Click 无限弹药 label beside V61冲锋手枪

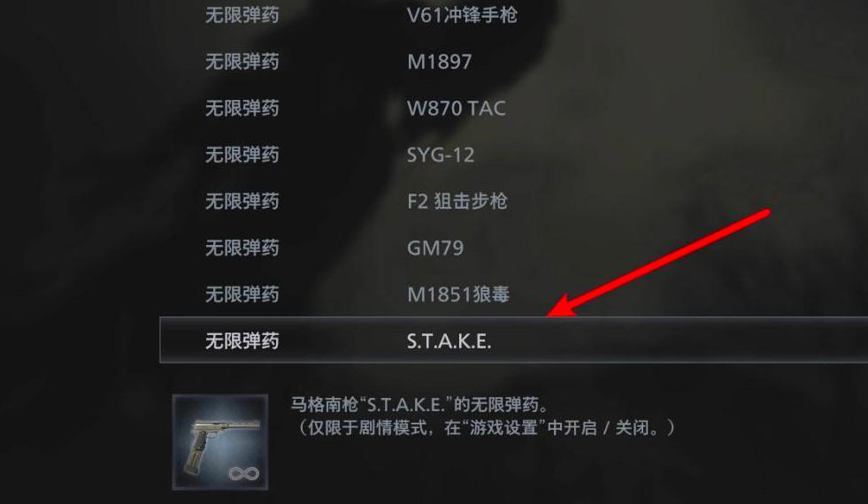[242, 15]
